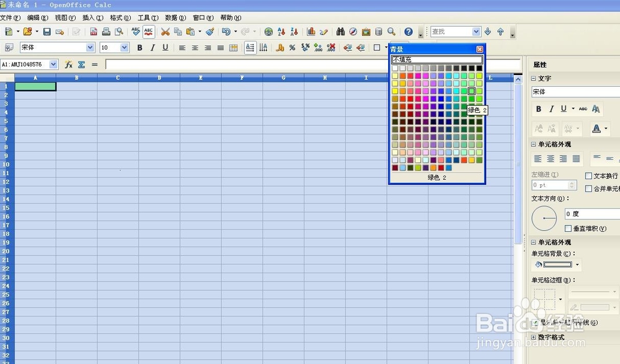Open 单元格背景 color dropdown arrow

(x=577, y=264)
